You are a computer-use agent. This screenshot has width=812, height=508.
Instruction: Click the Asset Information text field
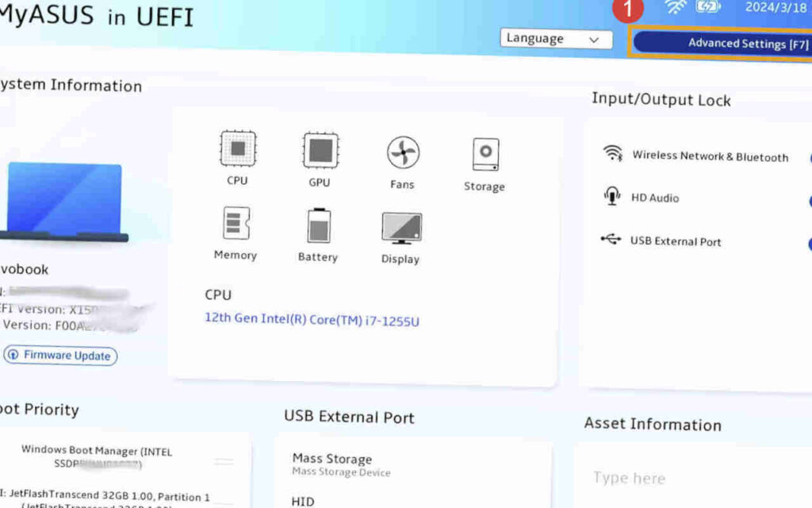pos(694,478)
